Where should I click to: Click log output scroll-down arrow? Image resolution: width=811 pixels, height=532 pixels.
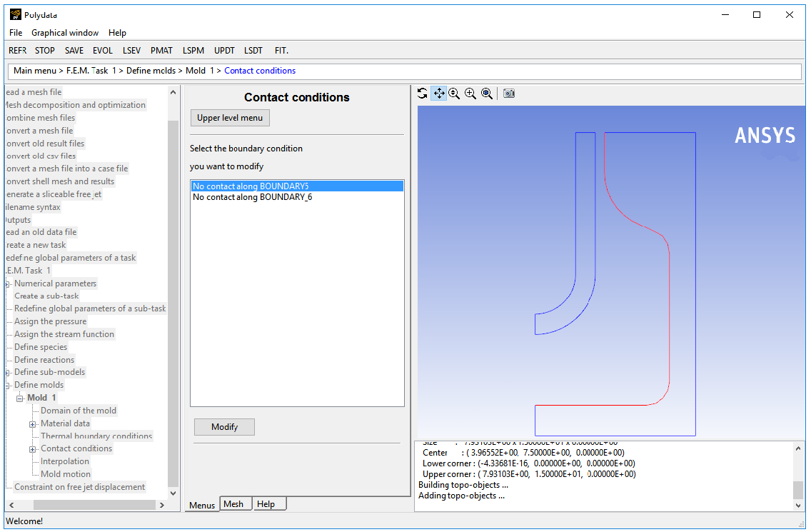798,505
